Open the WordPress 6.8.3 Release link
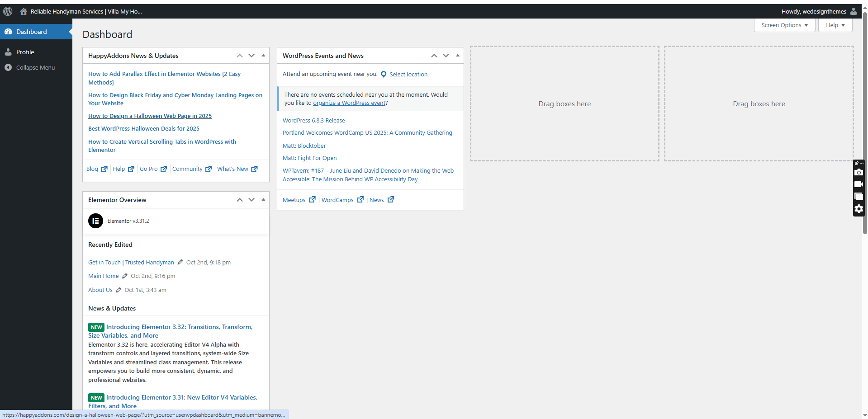The image size is (868, 419). [313, 121]
